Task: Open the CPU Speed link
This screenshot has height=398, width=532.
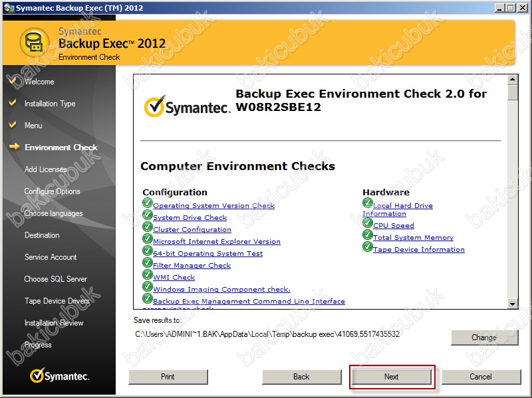Action: 394,226
